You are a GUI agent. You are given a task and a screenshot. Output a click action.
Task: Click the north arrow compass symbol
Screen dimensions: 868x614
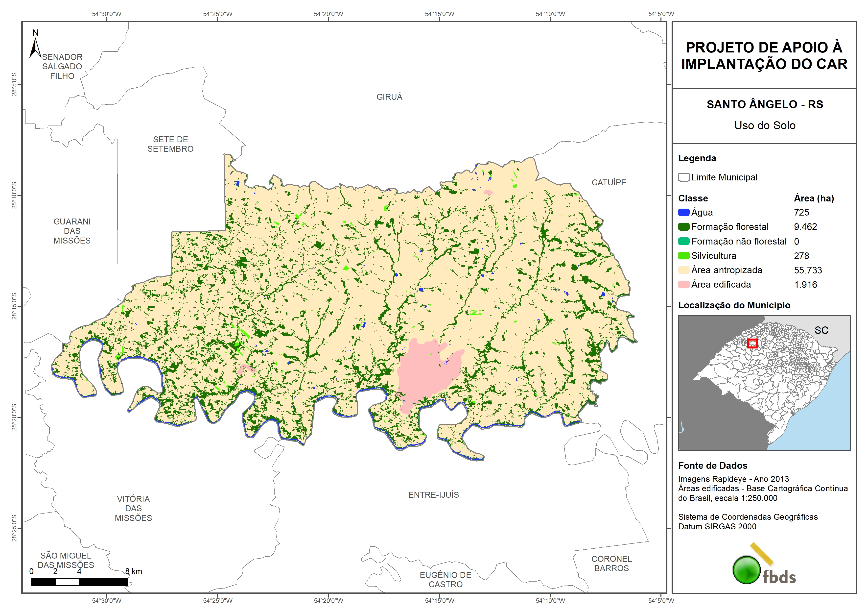(x=35, y=47)
